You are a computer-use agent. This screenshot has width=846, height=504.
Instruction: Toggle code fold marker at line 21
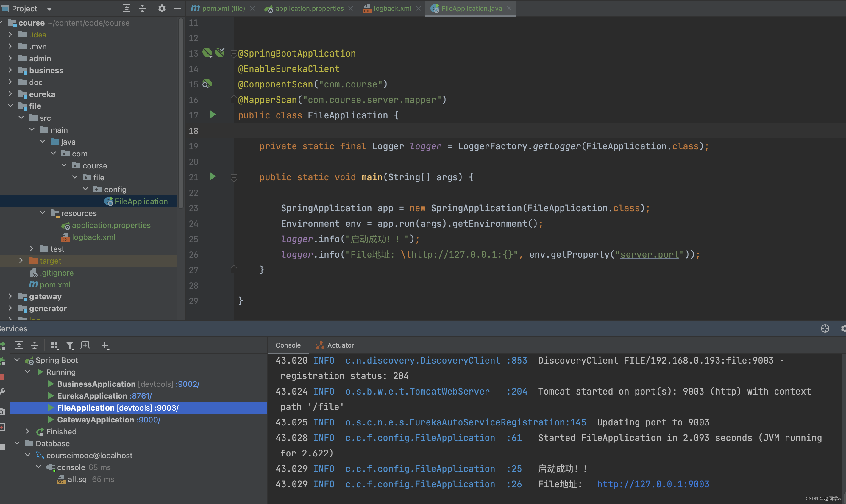pyautogui.click(x=234, y=177)
